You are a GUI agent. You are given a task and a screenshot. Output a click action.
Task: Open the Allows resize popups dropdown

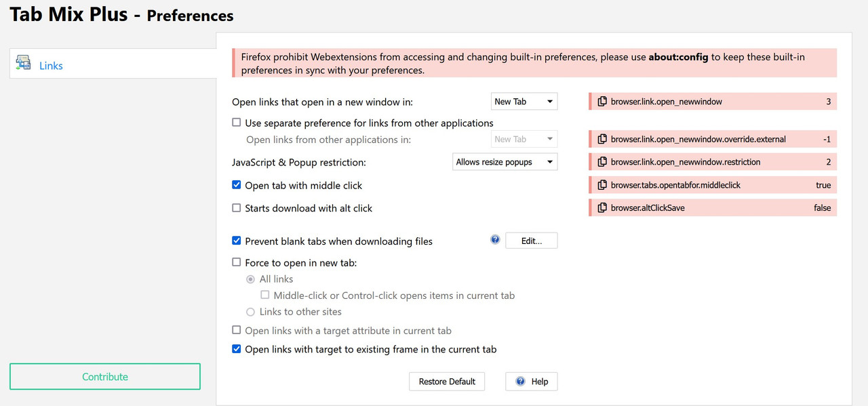point(505,162)
